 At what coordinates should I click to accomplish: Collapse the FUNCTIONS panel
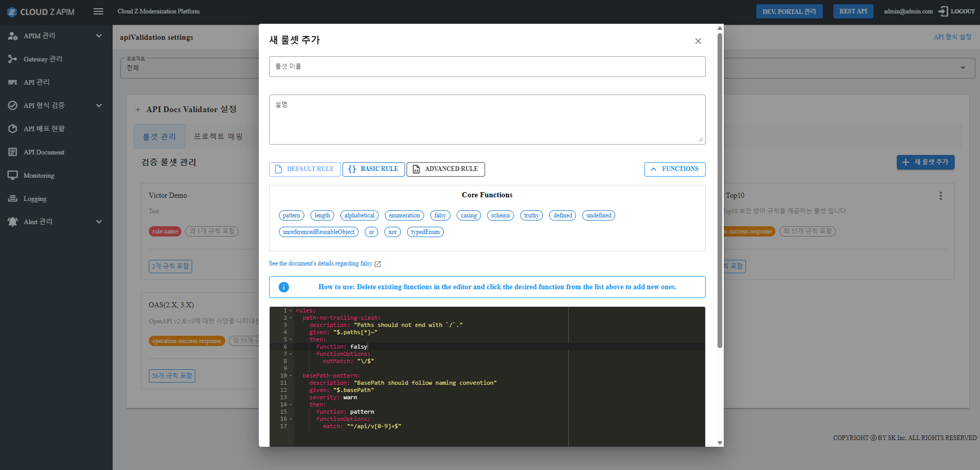[x=674, y=169]
